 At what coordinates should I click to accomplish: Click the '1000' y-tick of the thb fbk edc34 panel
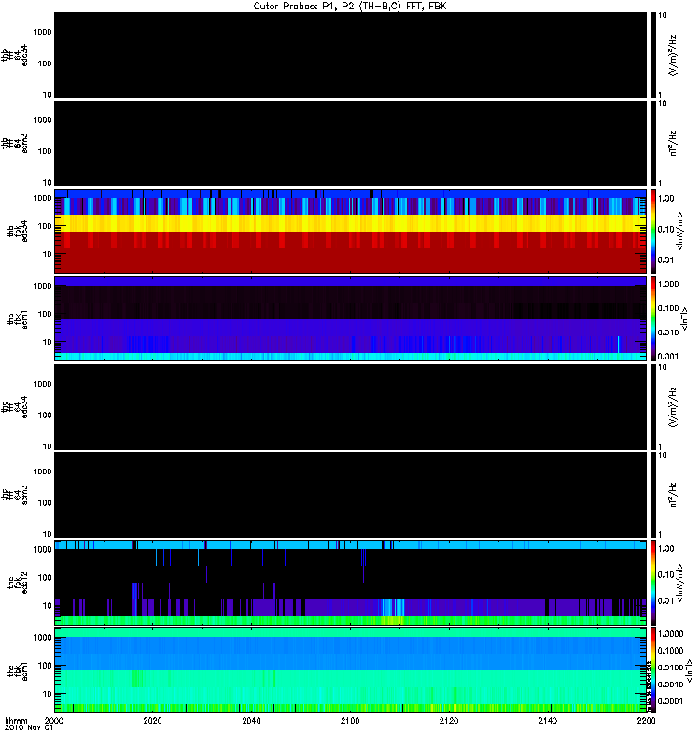point(42,198)
